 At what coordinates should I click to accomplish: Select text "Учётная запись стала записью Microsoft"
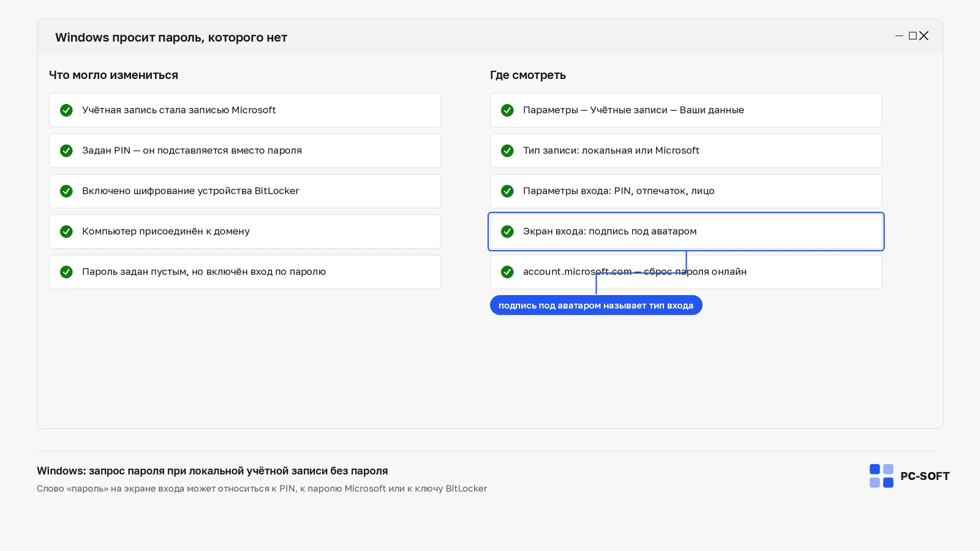179,110
